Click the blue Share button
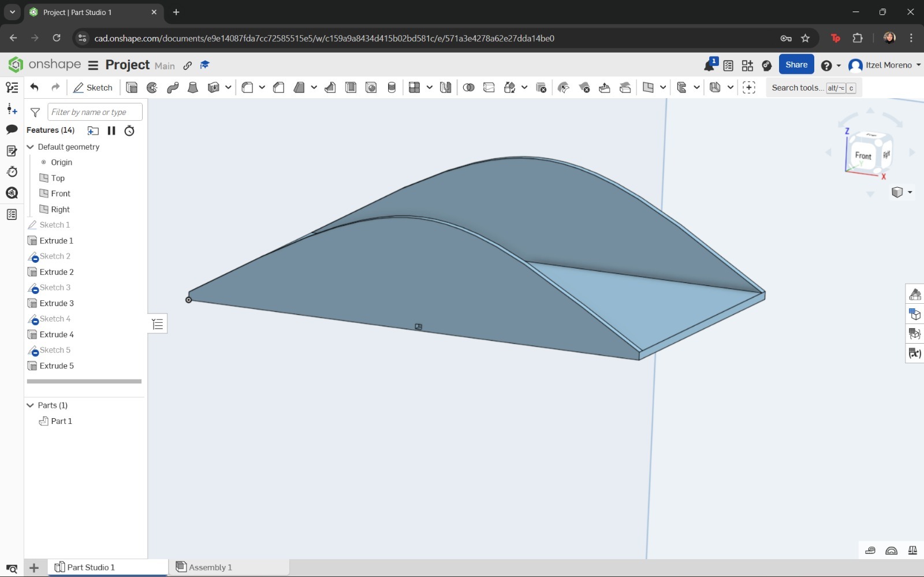Screen dimensions: 924x577 (796, 64)
